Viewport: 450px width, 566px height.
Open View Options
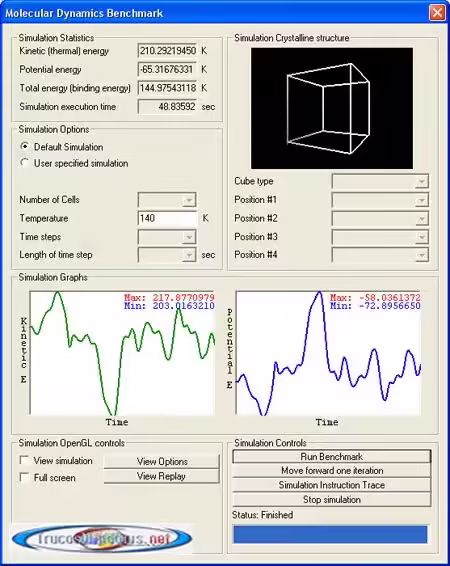[162, 461]
